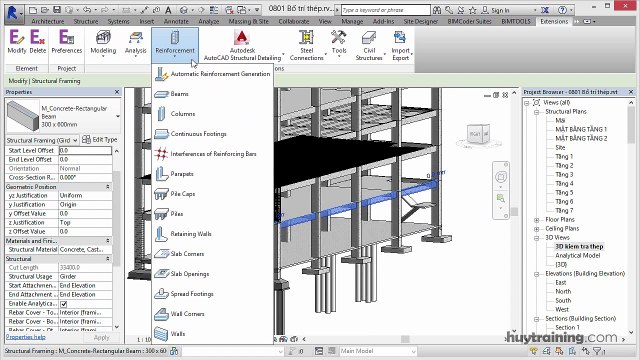The width and height of the screenshot is (640, 360).
Task: Open Steel Connections tool
Action: [307, 46]
